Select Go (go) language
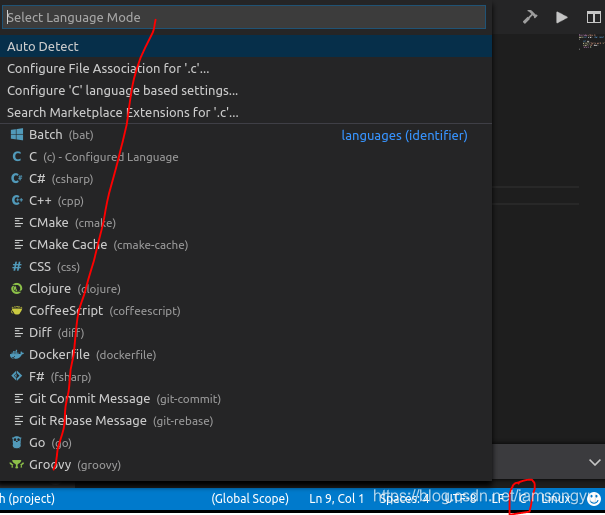 point(246,443)
